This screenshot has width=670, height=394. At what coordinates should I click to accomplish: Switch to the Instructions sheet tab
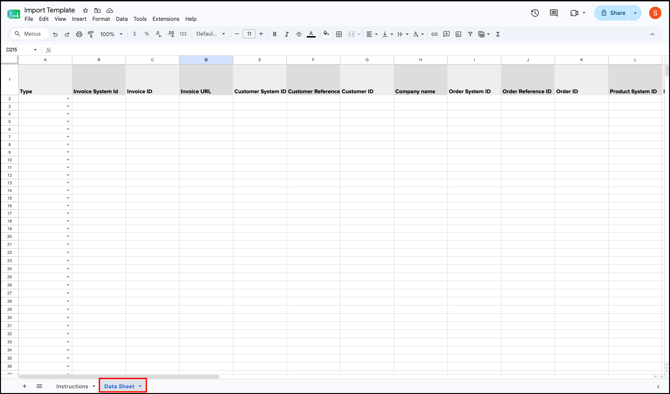[x=72, y=386]
